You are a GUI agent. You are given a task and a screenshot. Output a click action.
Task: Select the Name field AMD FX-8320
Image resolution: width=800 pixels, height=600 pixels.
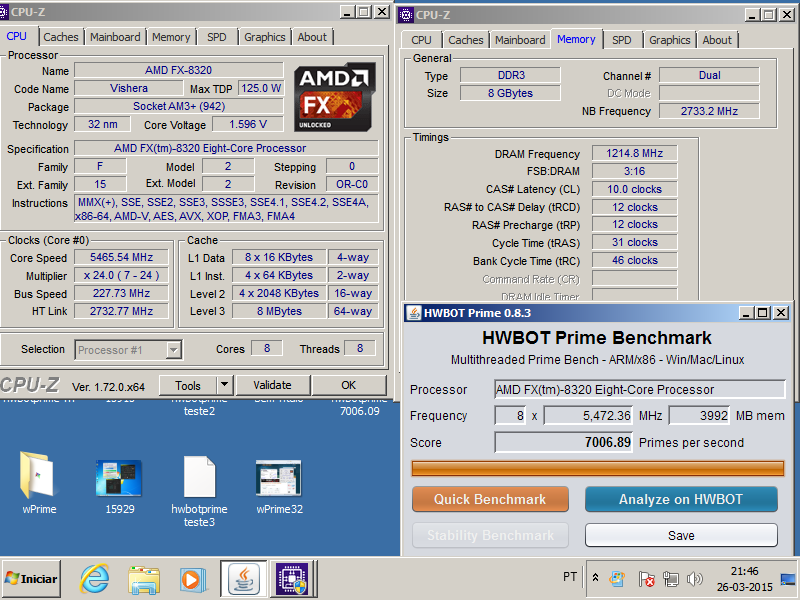[x=179, y=70]
